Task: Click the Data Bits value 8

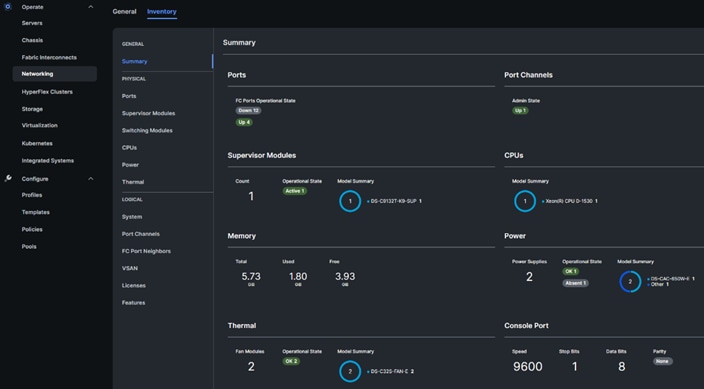Action: tap(621, 367)
